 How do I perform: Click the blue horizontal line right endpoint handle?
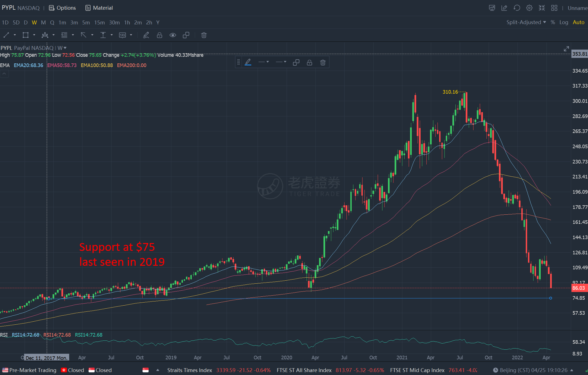coord(551,298)
